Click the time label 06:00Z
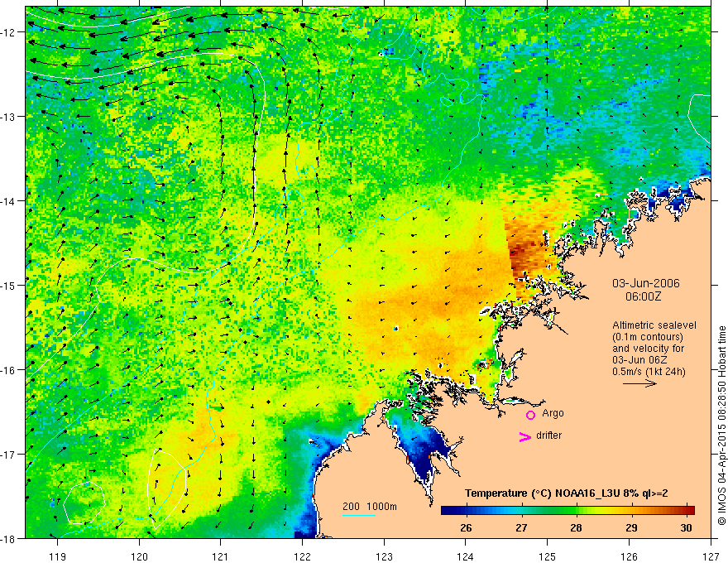The width and height of the screenshot is (728, 563). tap(643, 296)
